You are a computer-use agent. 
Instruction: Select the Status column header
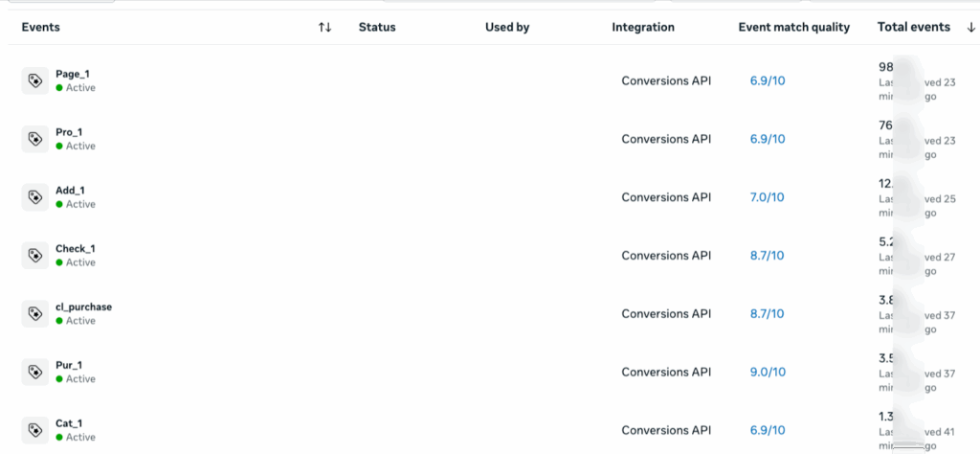pyautogui.click(x=377, y=28)
